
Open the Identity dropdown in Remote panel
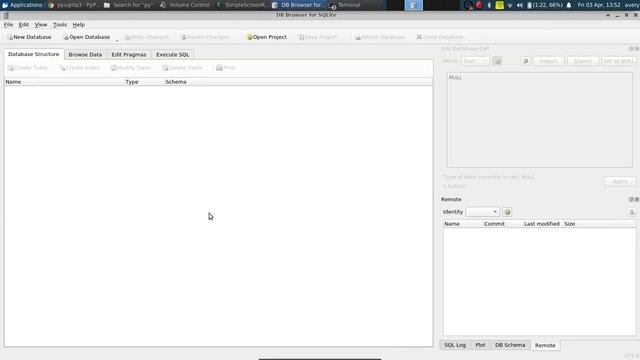[482, 212]
